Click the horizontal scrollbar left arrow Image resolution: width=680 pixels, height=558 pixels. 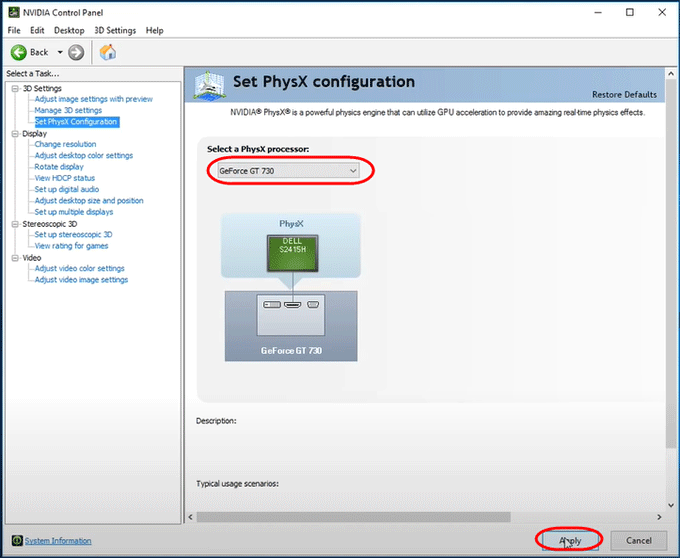(190, 517)
